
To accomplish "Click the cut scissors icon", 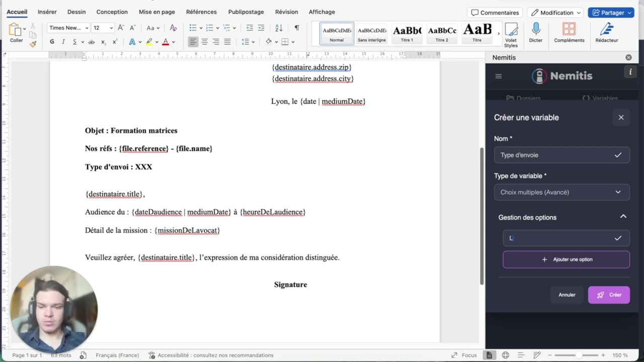I will (x=33, y=25).
